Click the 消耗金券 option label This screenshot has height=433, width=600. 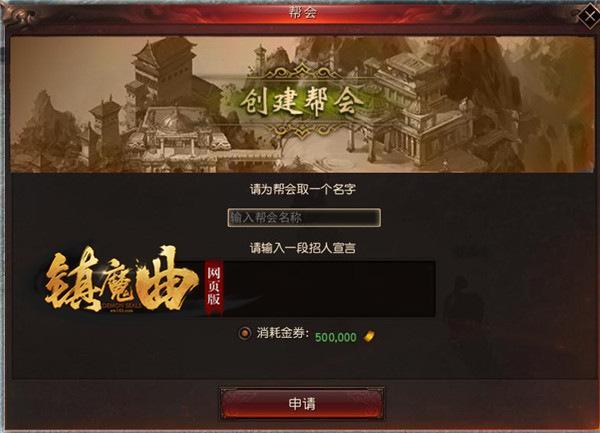282,333
